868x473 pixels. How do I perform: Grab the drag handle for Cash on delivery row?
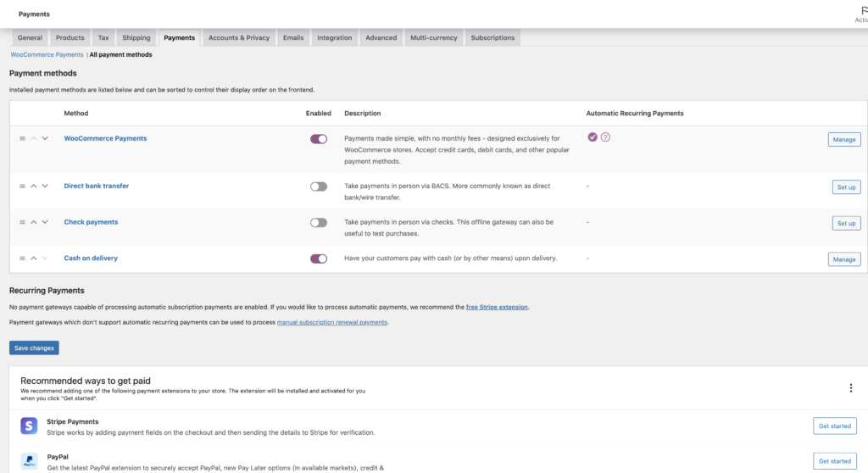(22, 258)
